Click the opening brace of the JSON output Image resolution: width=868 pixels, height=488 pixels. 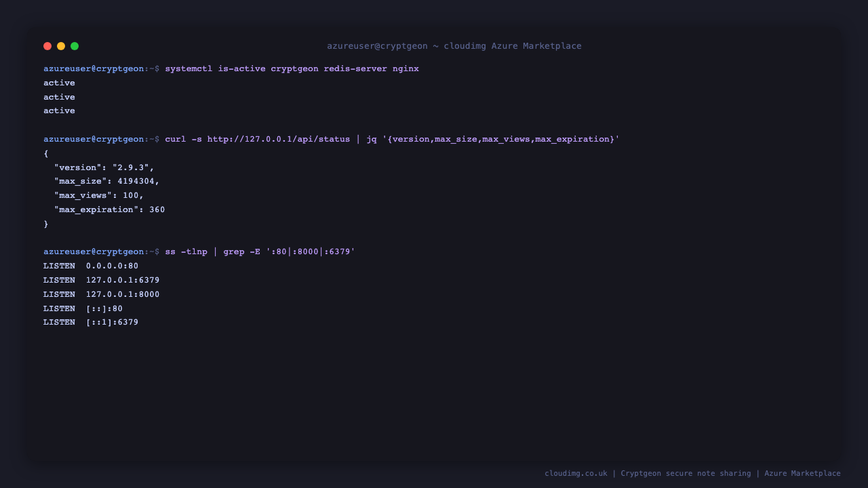tap(46, 154)
